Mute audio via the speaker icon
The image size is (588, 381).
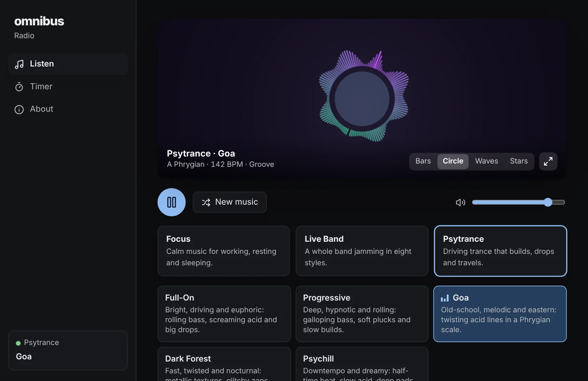pos(460,202)
